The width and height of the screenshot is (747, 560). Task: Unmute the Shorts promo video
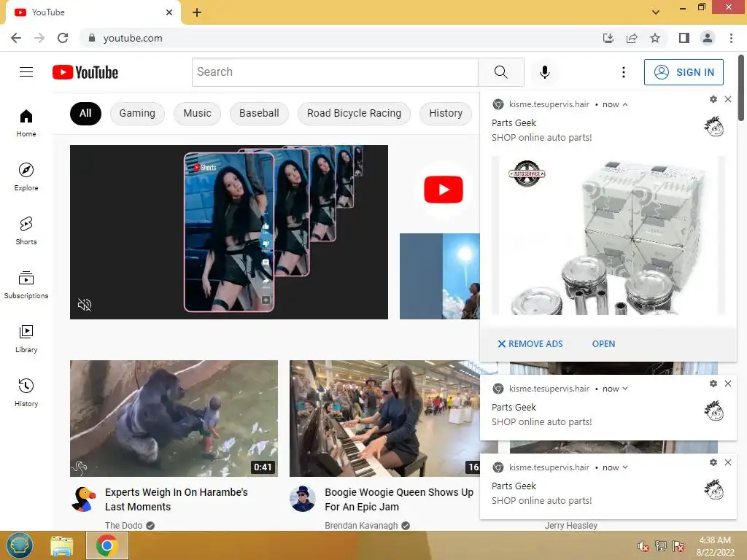(x=85, y=304)
